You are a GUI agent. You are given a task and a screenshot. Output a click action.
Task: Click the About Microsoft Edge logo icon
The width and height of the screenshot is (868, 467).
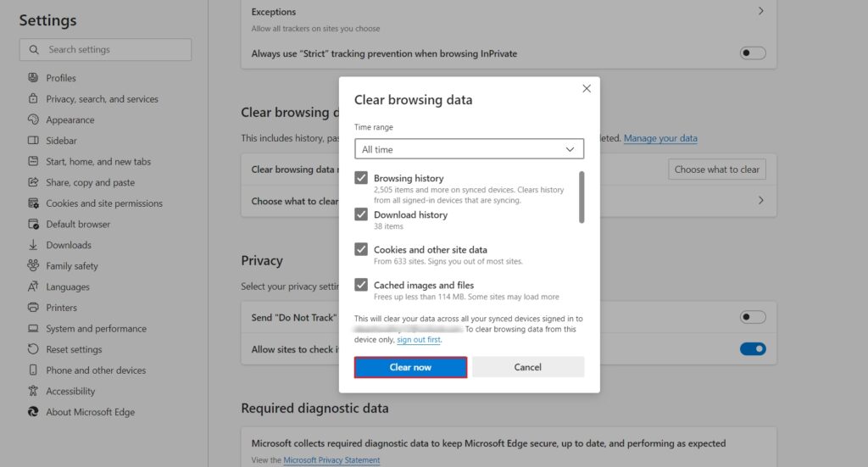[33, 412]
